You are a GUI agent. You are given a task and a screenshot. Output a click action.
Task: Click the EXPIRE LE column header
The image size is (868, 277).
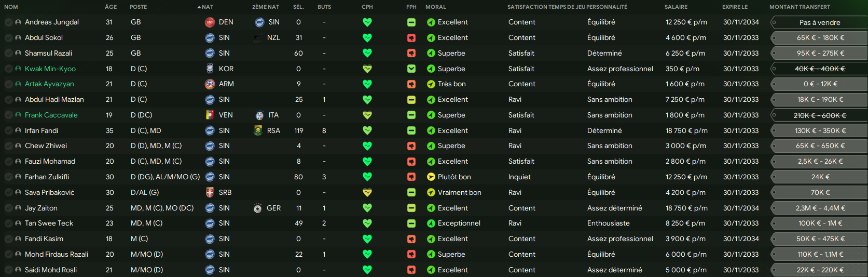click(x=735, y=7)
